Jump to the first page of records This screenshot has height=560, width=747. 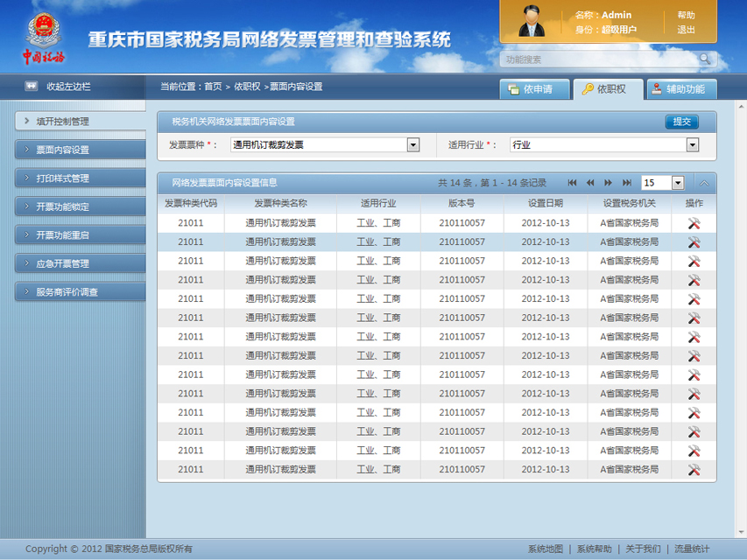click(572, 183)
